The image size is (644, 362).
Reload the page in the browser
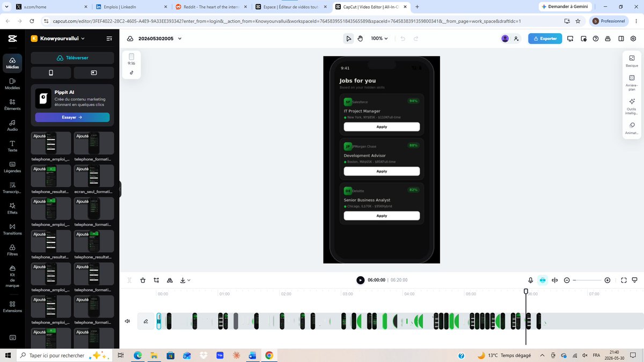[x=32, y=21]
